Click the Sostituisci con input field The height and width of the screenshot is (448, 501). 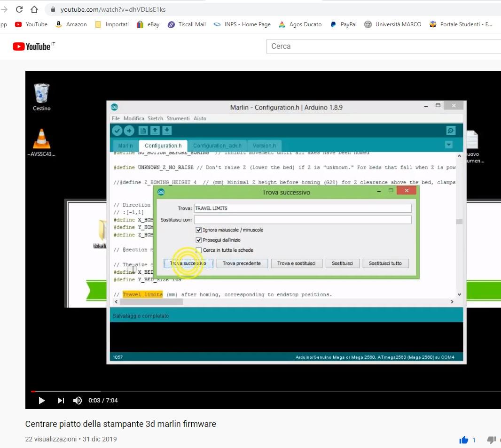pyautogui.click(x=303, y=220)
